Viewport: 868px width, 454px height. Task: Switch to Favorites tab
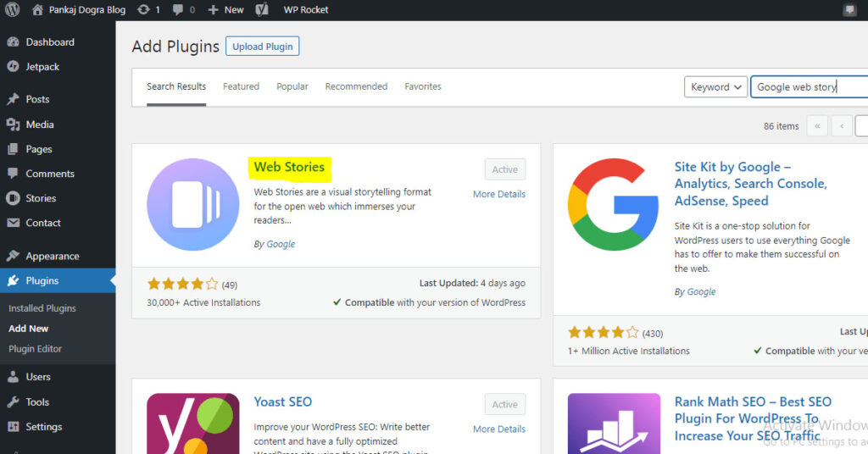pyautogui.click(x=422, y=86)
